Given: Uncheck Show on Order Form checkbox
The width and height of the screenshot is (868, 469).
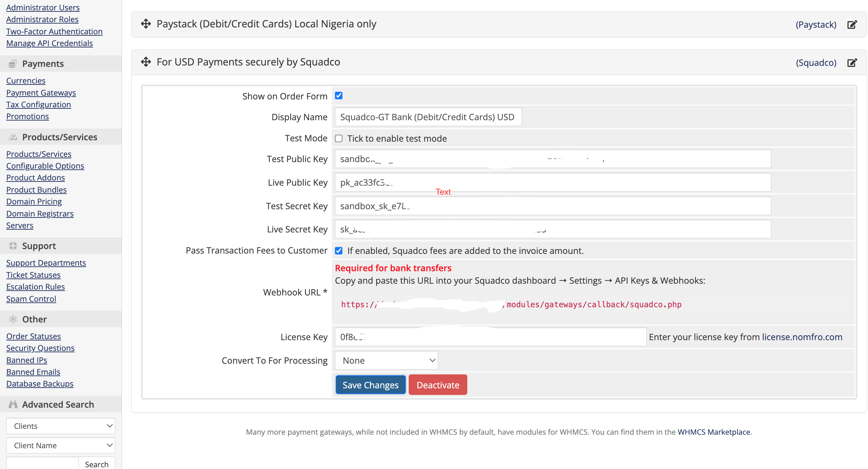Looking at the screenshot, I should pos(339,96).
